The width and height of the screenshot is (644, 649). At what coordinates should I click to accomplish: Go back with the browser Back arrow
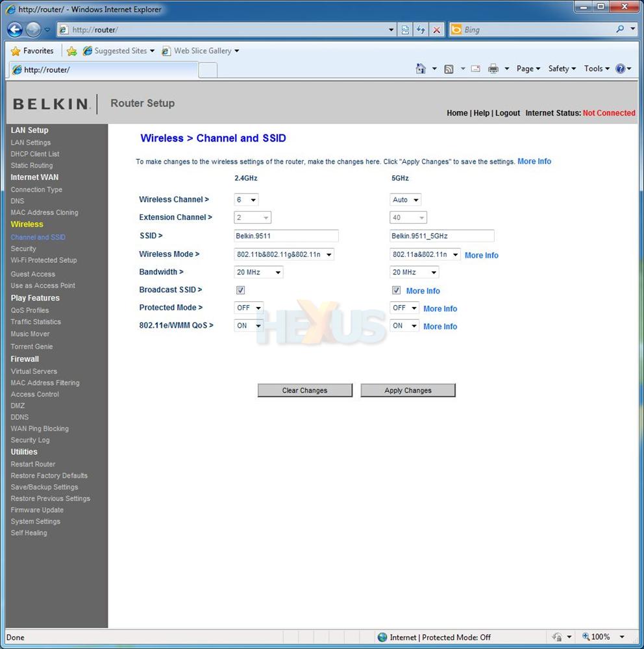click(x=15, y=29)
